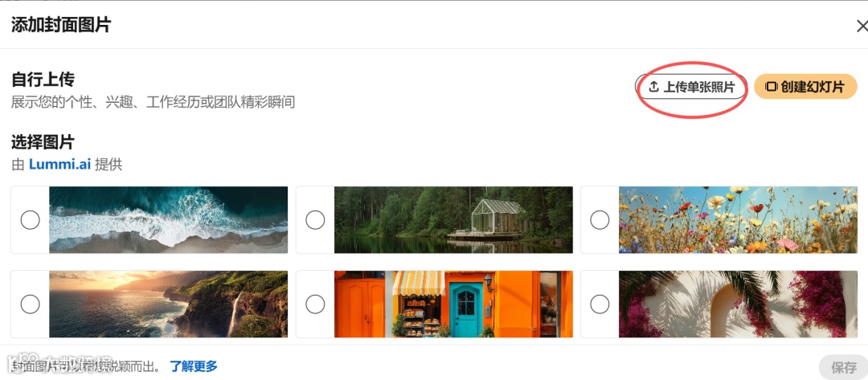
Task: Open the Lummi.ai link
Action: click(x=59, y=164)
